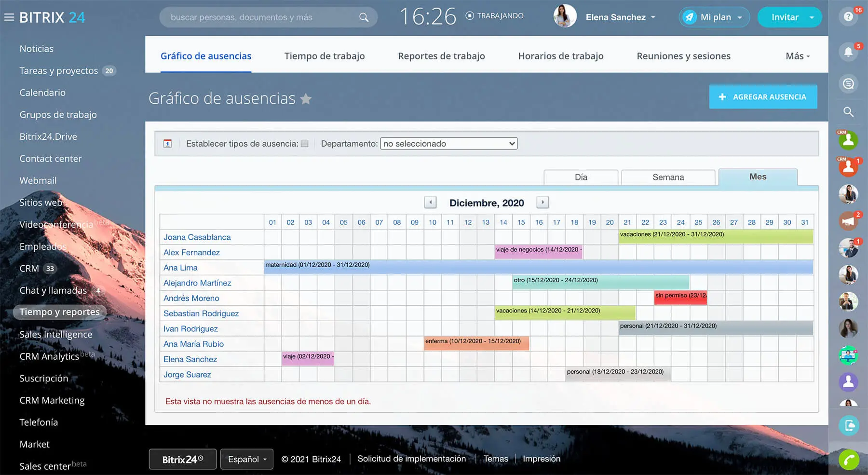Image resolution: width=868 pixels, height=475 pixels.
Task: Open Joana Casablanca's employee link
Action: coord(197,237)
